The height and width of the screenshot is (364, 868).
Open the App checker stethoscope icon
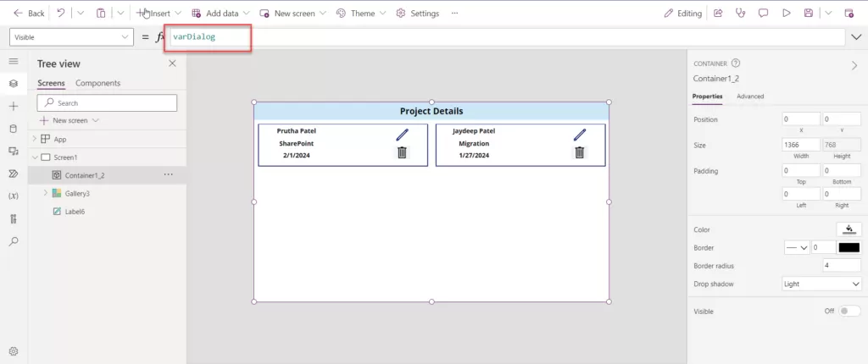tap(741, 14)
